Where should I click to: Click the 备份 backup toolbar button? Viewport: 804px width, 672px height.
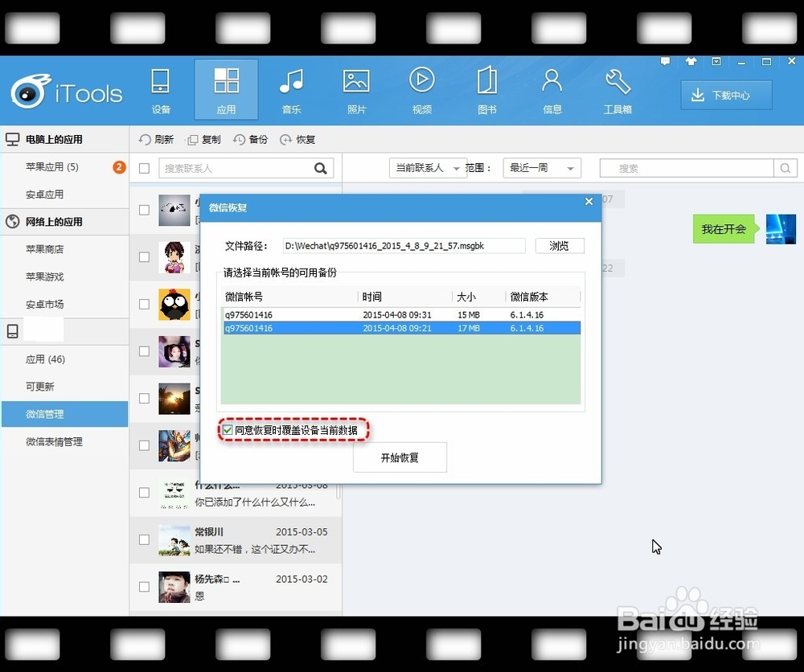tap(251, 139)
